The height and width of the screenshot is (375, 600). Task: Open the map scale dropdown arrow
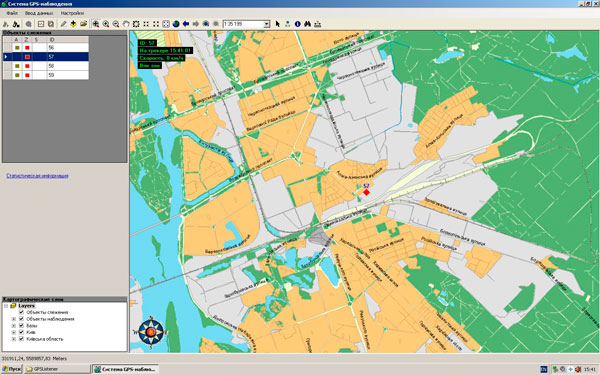click(x=267, y=24)
